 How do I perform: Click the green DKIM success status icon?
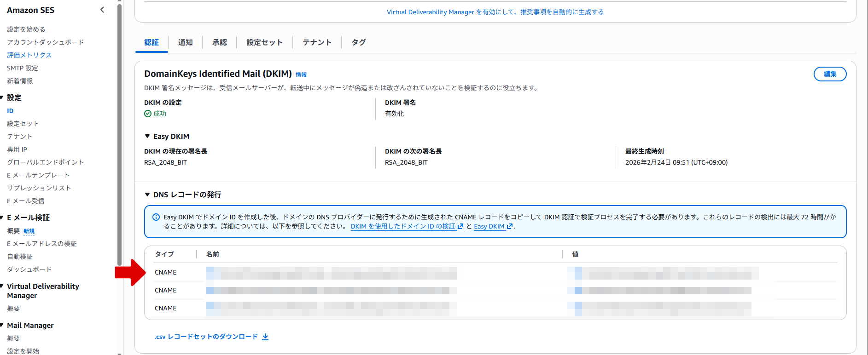click(148, 114)
